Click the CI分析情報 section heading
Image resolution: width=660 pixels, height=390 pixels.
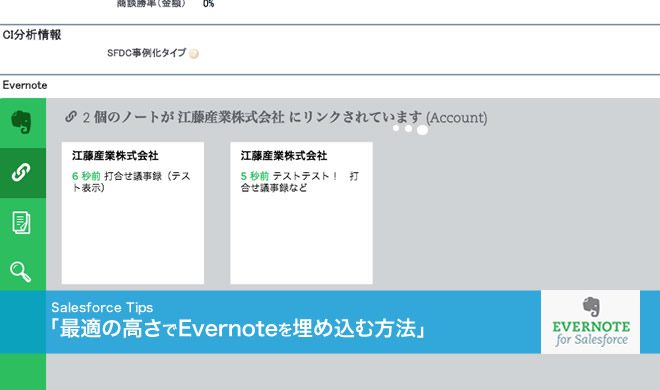point(32,35)
